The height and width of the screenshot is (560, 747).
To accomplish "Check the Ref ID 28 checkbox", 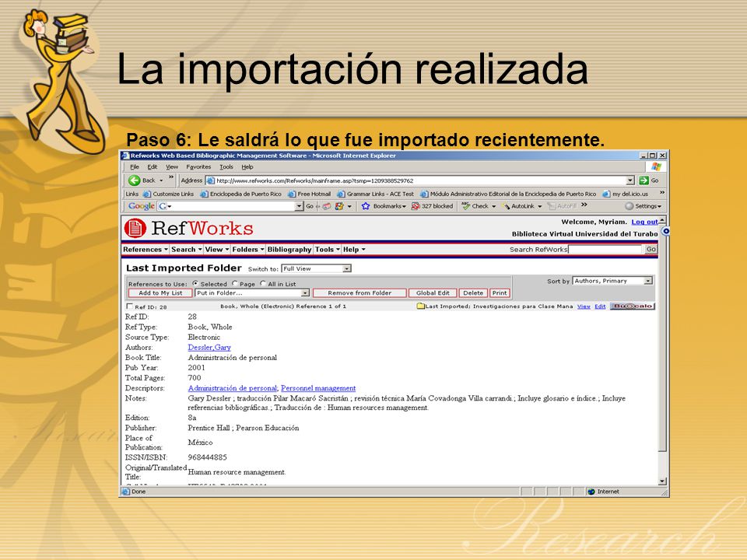I will click(130, 306).
